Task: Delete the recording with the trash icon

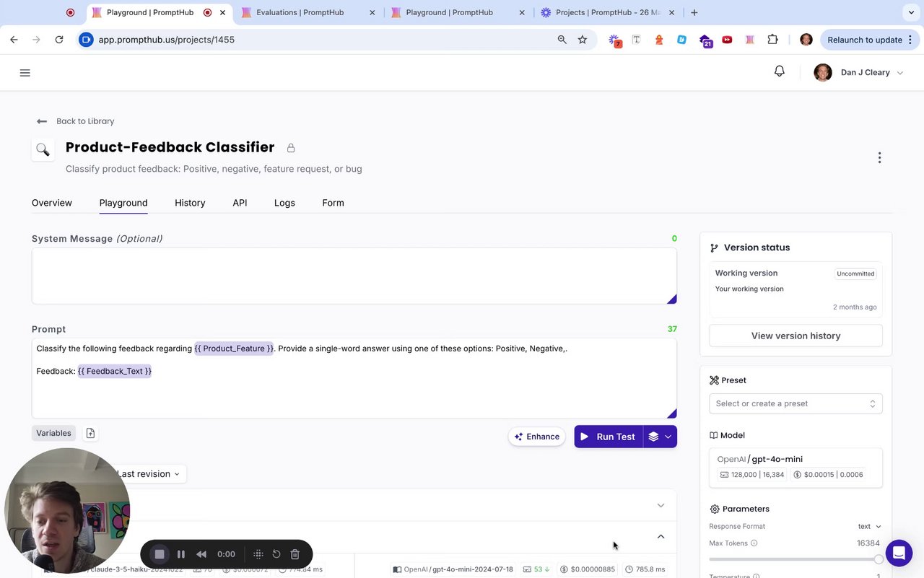Action: (x=295, y=554)
